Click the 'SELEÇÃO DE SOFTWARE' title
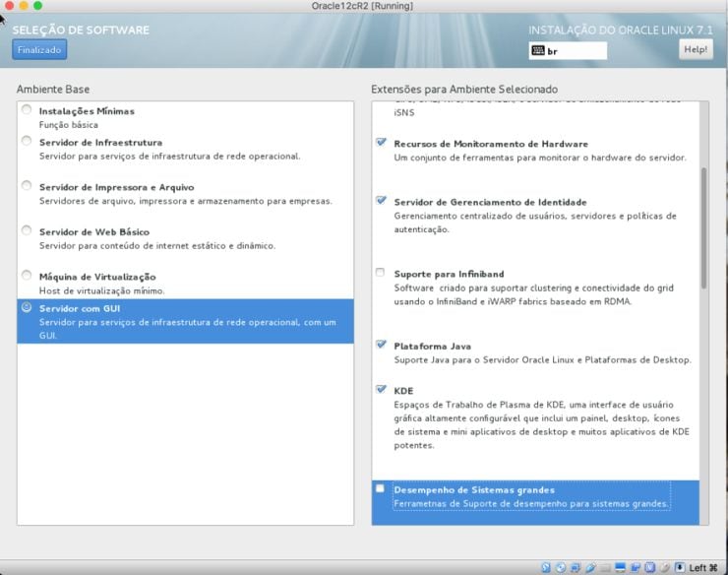The height and width of the screenshot is (575, 728). click(x=81, y=31)
